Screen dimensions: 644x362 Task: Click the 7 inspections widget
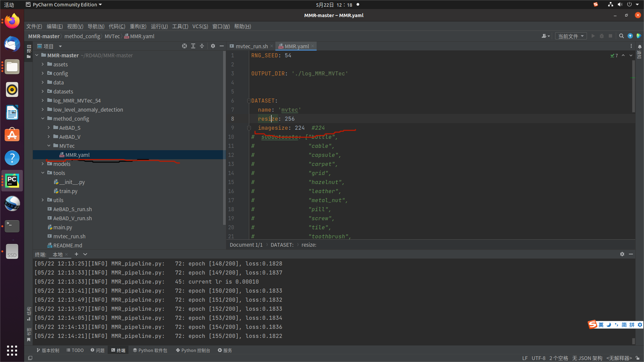pos(614,56)
